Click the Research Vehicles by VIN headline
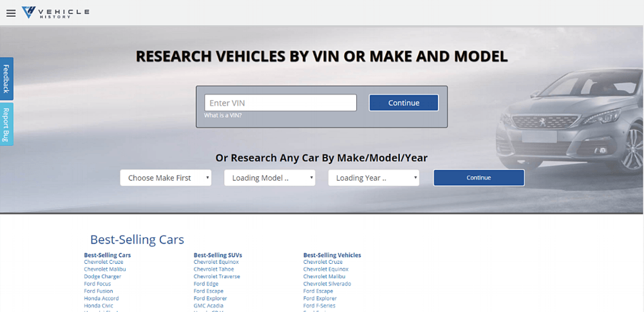 click(321, 57)
